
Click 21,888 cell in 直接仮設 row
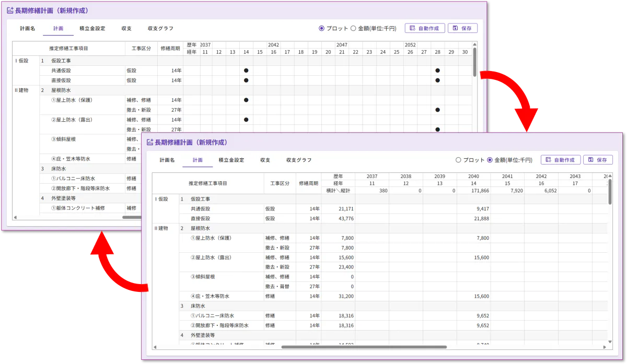(473, 218)
